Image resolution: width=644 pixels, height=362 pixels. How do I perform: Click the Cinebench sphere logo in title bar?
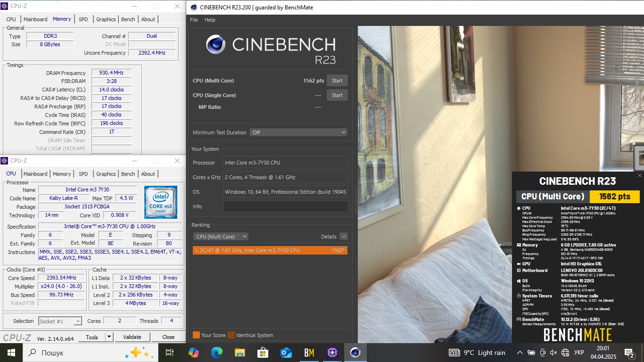(x=194, y=7)
